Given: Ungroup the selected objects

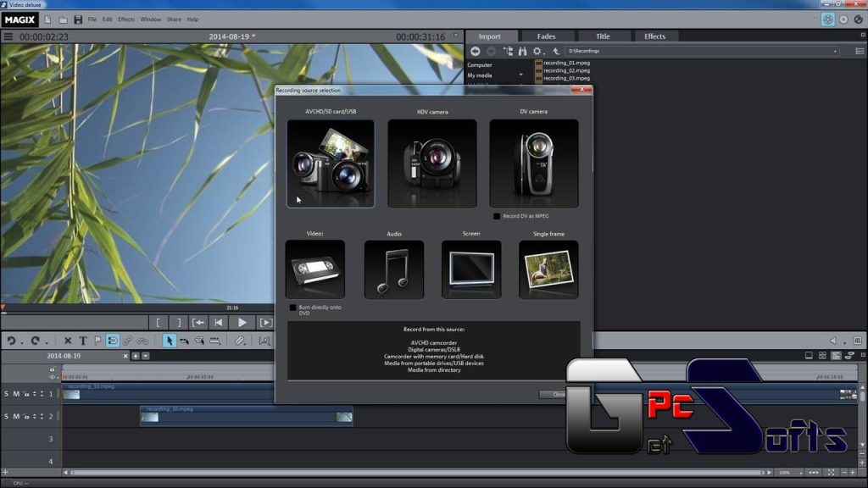Looking at the screenshot, I should 142,341.
